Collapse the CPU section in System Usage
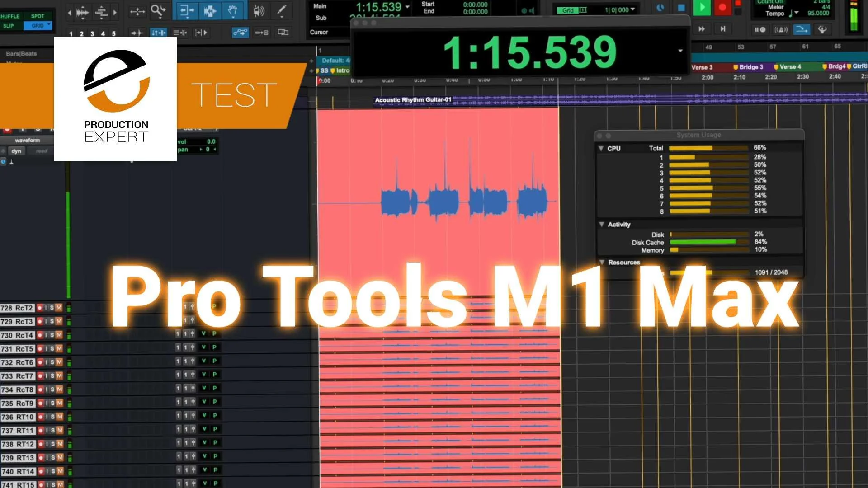Image resolution: width=868 pixels, height=488 pixels. [x=601, y=148]
